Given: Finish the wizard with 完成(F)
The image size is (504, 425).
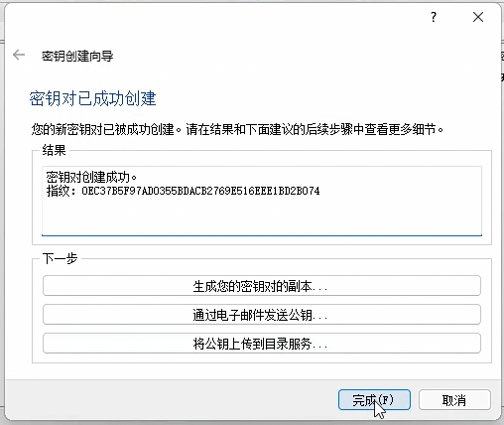Looking at the screenshot, I should [374, 400].
